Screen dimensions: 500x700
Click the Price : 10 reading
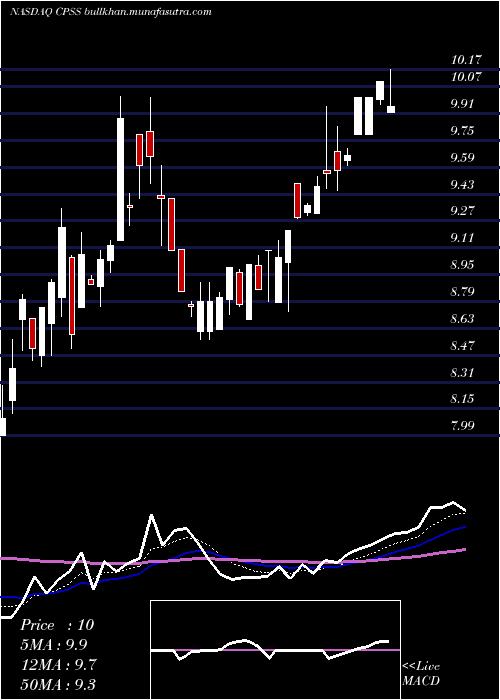tap(57, 625)
